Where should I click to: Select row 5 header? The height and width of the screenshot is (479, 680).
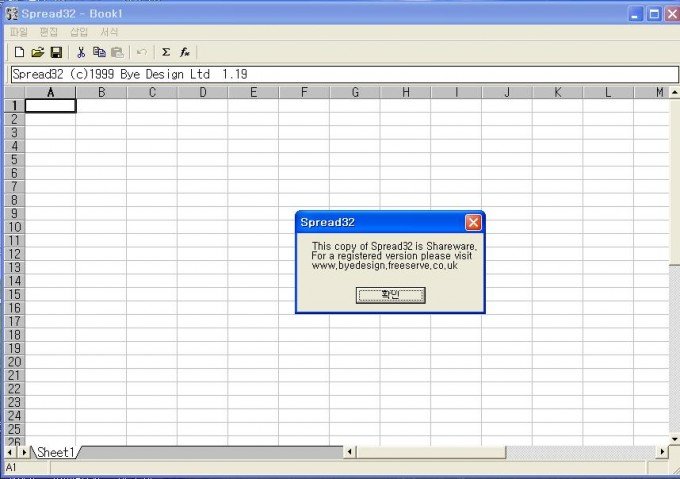(x=14, y=160)
